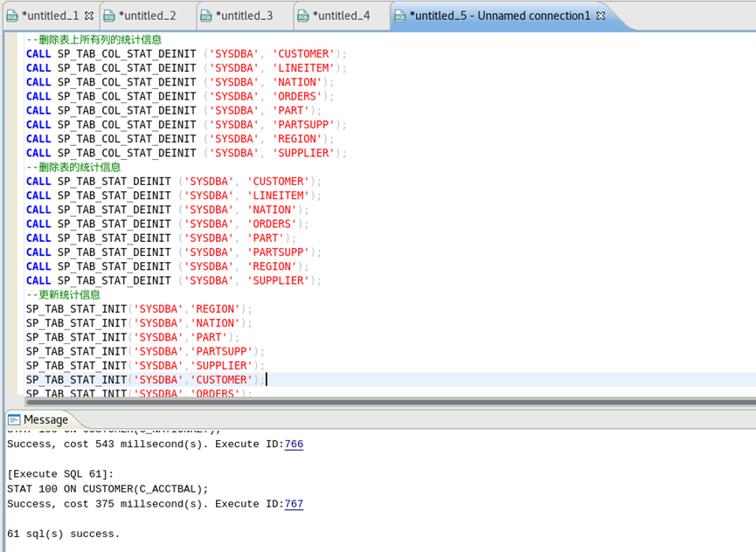Close the untitled_1 editor tab

pyautogui.click(x=89, y=16)
